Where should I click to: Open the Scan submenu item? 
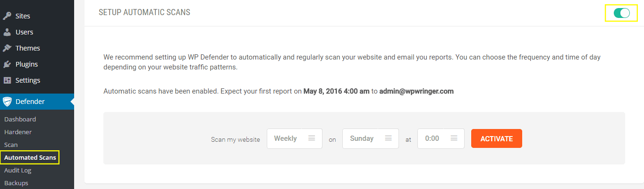(x=11, y=145)
